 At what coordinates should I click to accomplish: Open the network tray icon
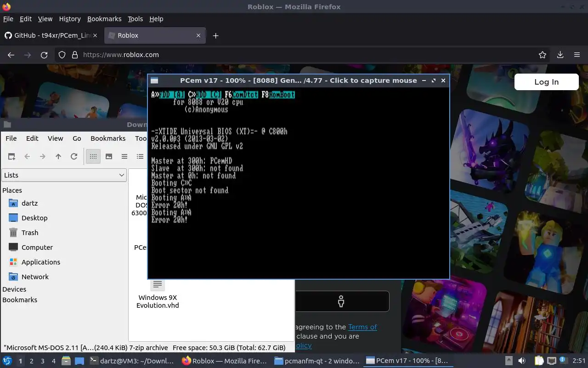pos(551,361)
